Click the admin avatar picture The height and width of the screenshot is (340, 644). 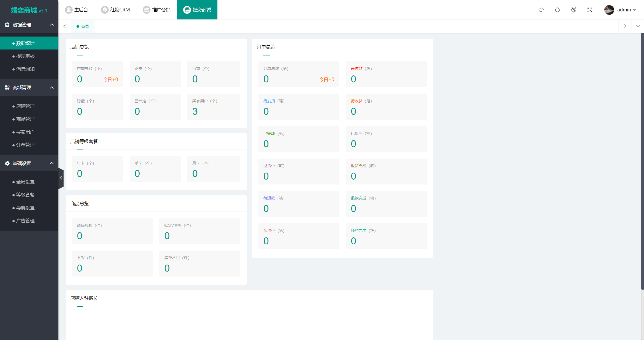click(x=609, y=10)
